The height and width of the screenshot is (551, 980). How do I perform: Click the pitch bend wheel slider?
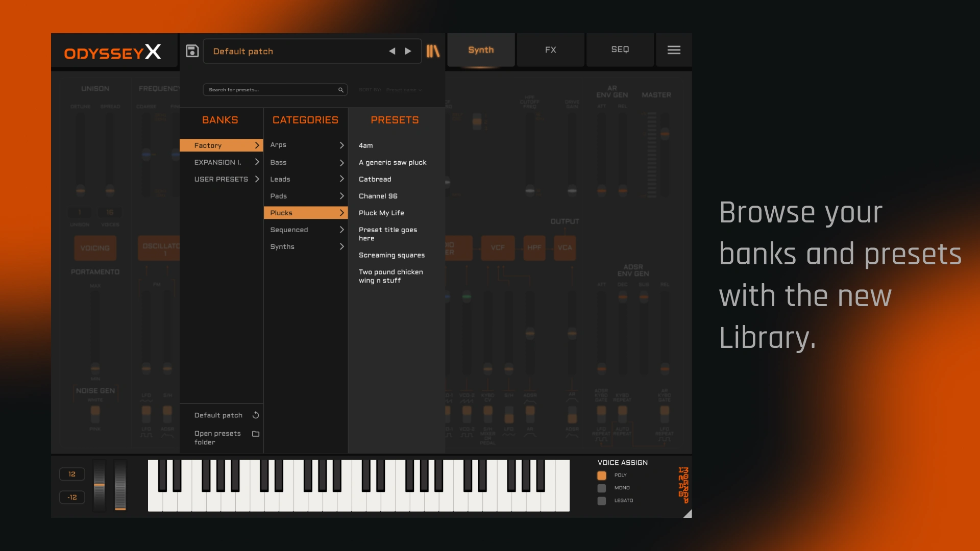[99, 485]
